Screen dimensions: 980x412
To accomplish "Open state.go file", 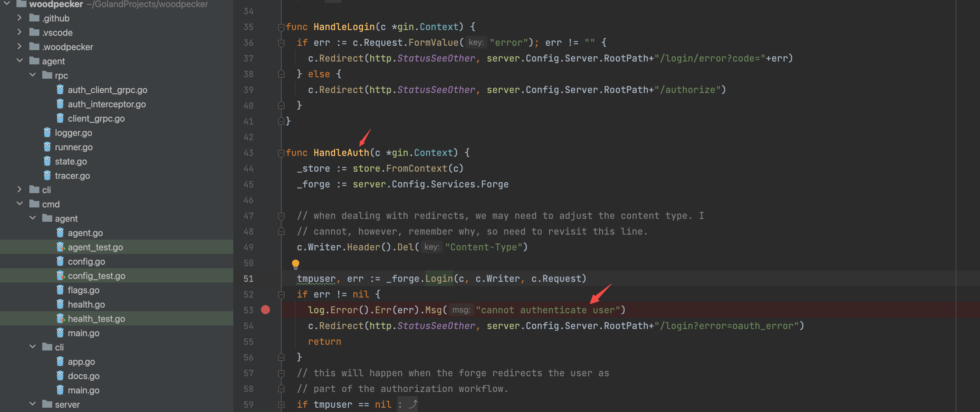I will (71, 161).
